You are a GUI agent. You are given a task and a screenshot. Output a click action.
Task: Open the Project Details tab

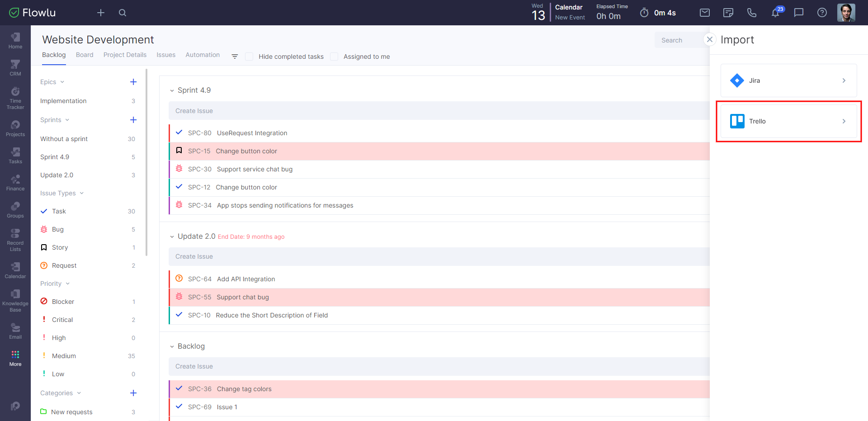coord(125,55)
